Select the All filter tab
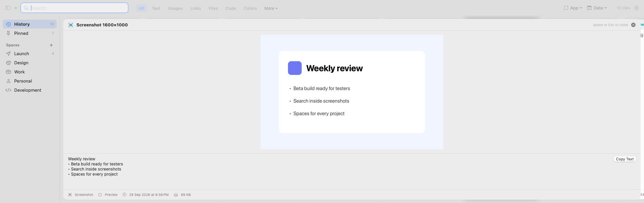644x203 pixels. (x=141, y=8)
